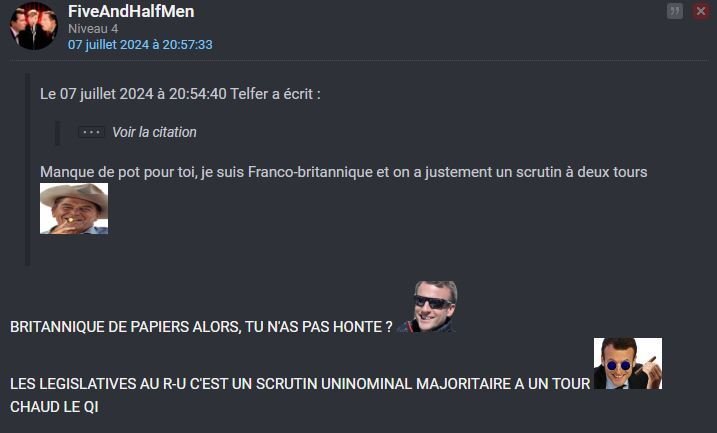Viewport: 717px width, 433px height.
Task: Open the FiveAndHalfMen username profile link
Action: (x=131, y=11)
